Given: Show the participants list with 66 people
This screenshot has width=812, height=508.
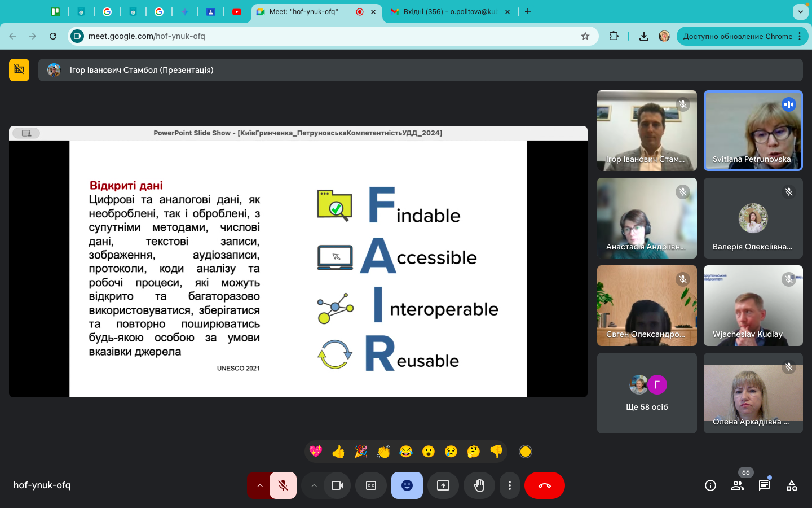Looking at the screenshot, I should (738, 485).
